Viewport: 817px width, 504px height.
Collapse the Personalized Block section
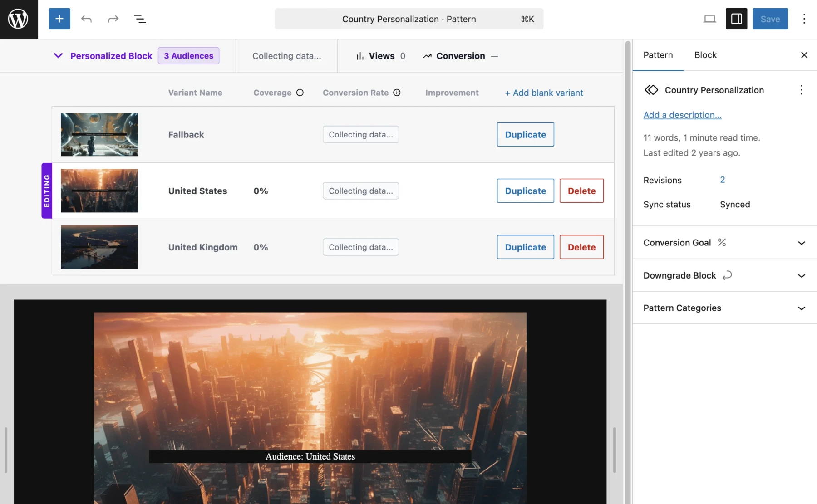[58, 56]
